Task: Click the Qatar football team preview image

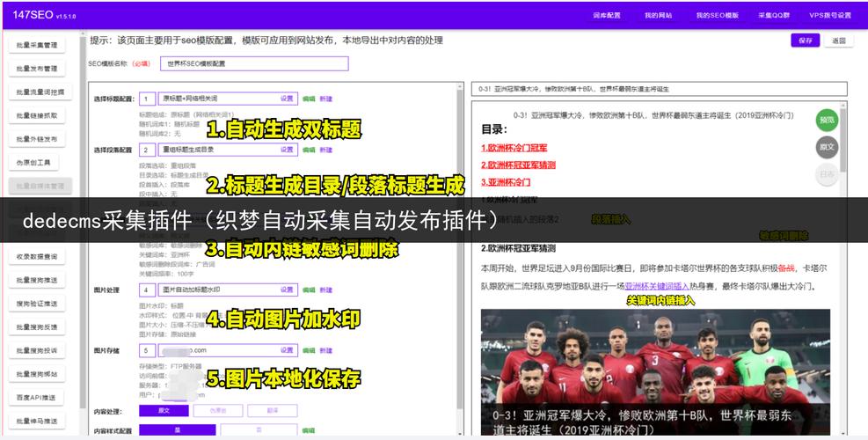Action: [x=655, y=372]
